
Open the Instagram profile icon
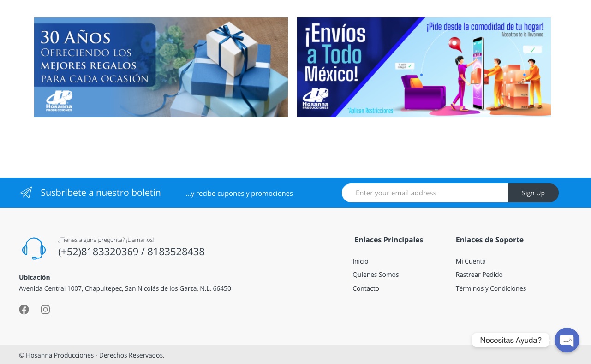(x=45, y=310)
